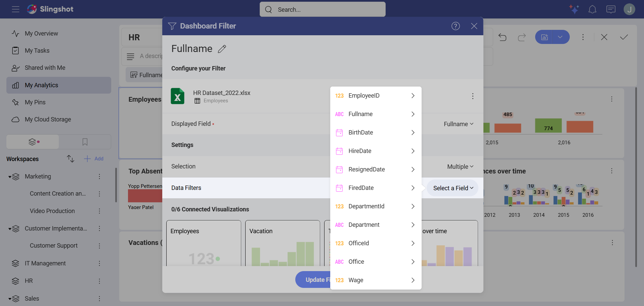The width and height of the screenshot is (644, 306).
Task: Open the Select a Field dropdown
Action: (x=453, y=188)
